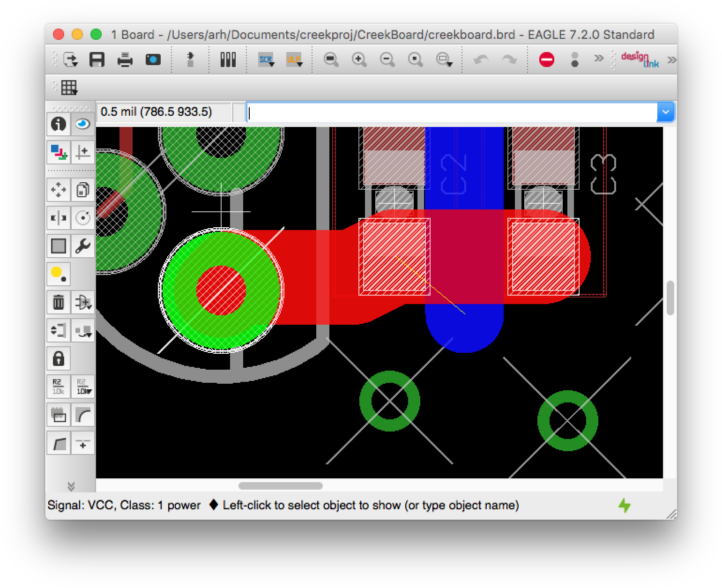The height and width of the screenshot is (588, 722).
Task: Open the CAM processor from toolbar
Action: tap(153, 60)
